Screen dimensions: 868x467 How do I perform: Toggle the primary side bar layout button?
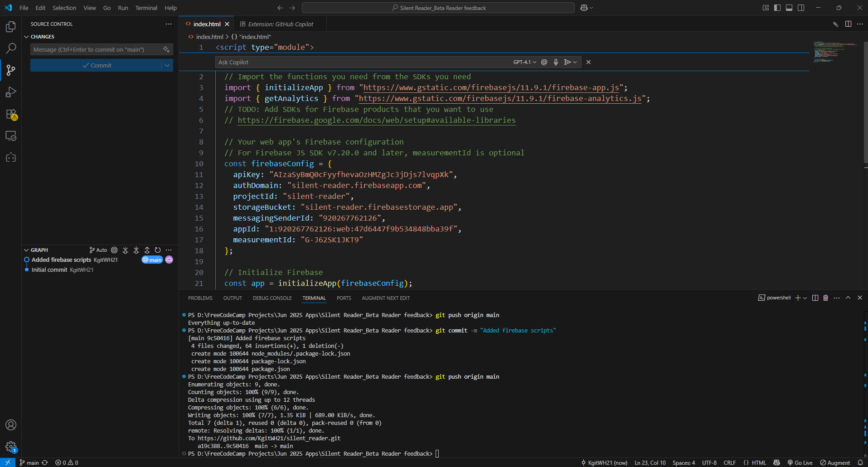point(777,8)
